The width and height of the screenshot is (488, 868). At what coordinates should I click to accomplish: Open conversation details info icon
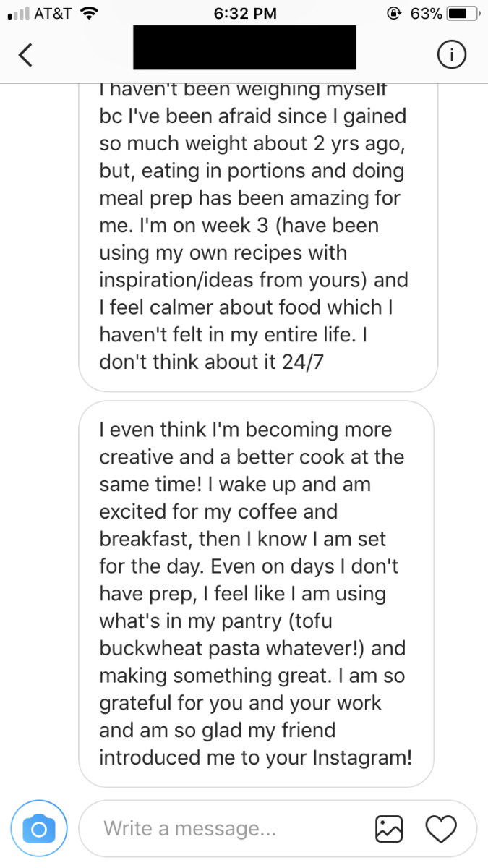[x=452, y=54]
